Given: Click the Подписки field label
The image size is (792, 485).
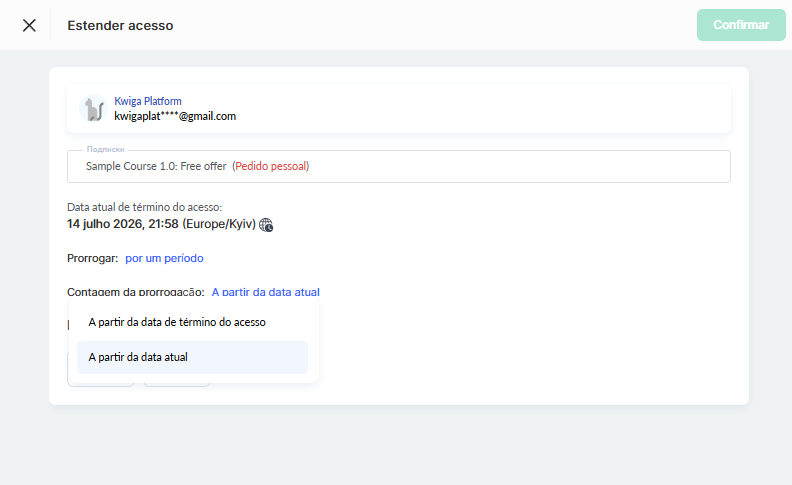Looking at the screenshot, I should pos(105,150).
